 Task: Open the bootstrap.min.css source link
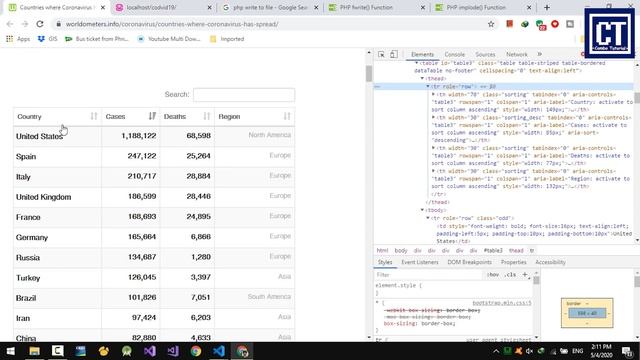coord(502,303)
